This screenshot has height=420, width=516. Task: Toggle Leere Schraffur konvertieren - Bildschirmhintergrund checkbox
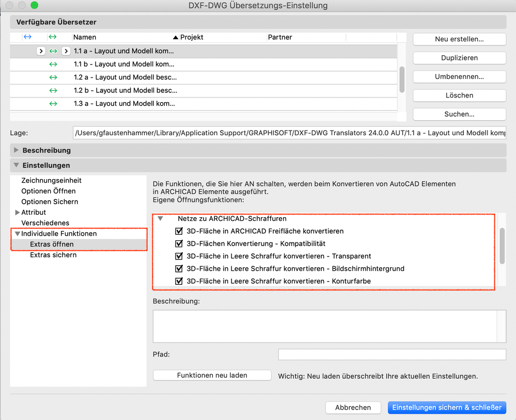(x=179, y=268)
